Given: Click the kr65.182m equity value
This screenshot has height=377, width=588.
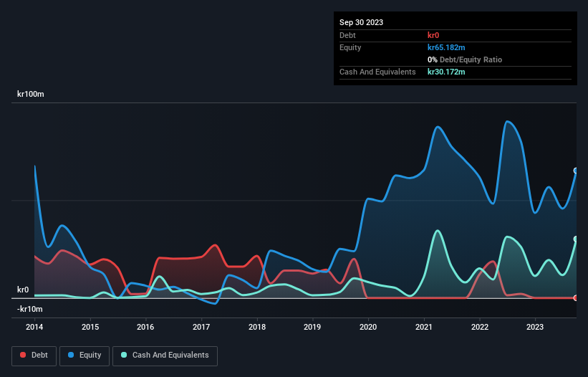Looking at the screenshot, I should click(446, 47).
